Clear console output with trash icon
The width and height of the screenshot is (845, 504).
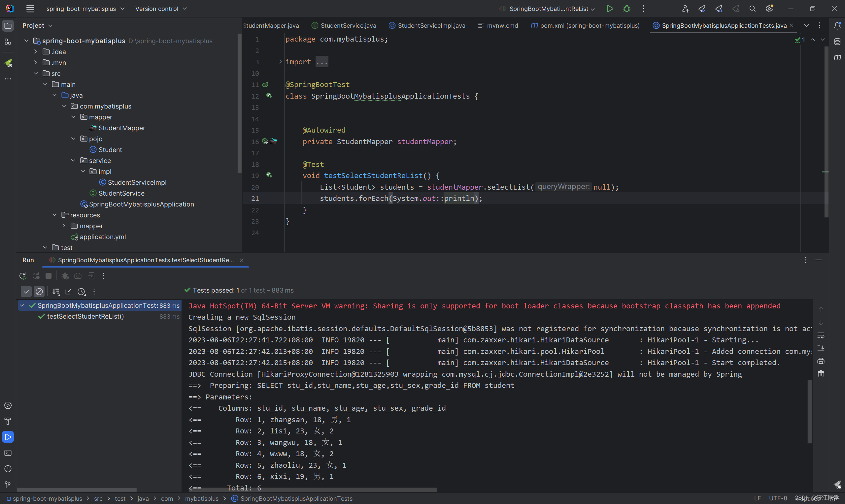pyautogui.click(x=821, y=374)
